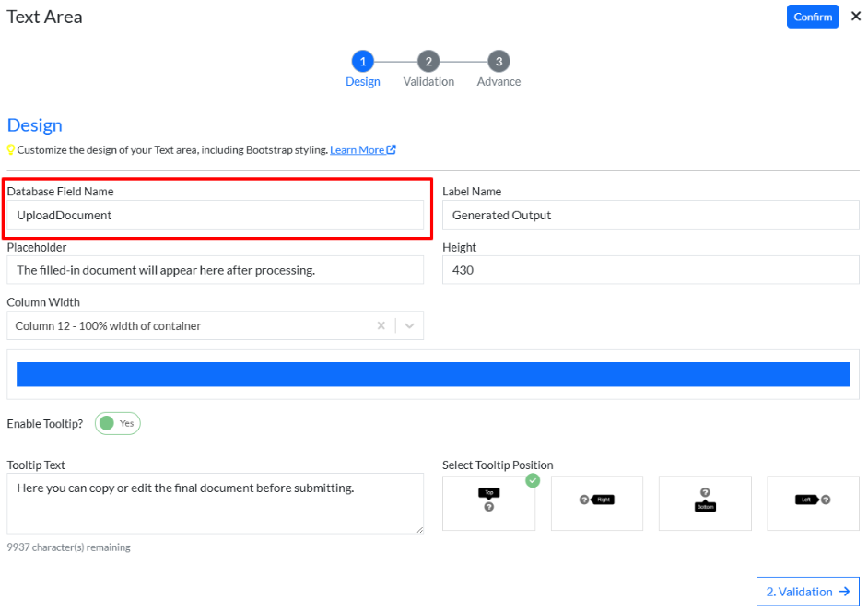Choose the Right tooltip position

pos(597,503)
